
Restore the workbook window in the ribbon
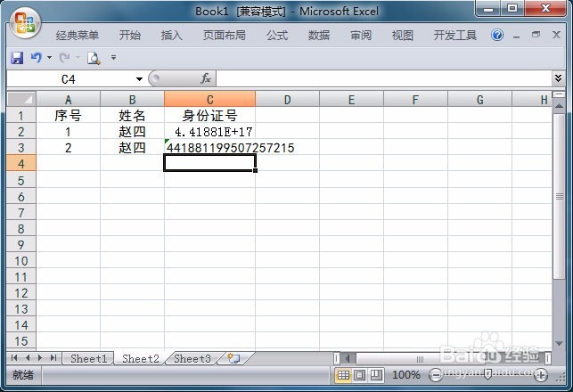tap(536, 35)
